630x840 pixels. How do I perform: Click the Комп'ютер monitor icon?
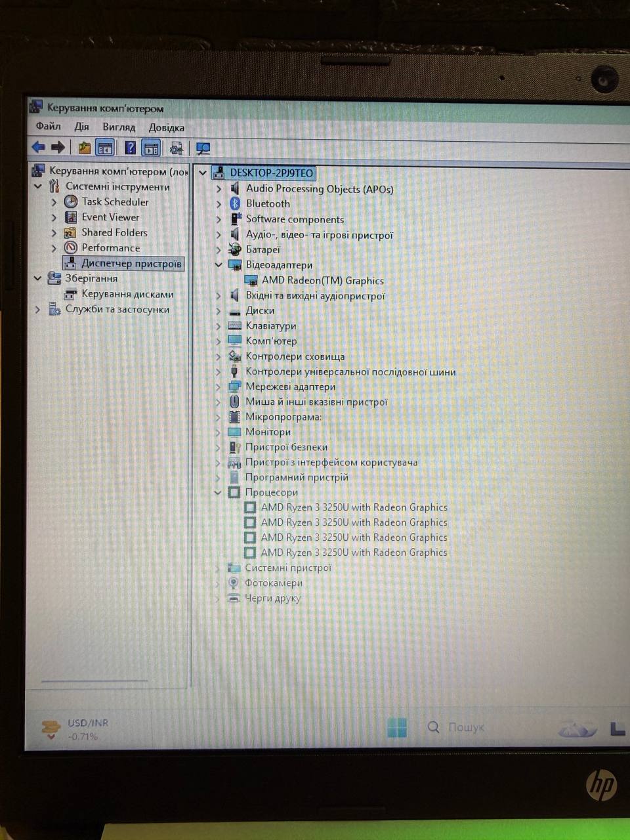click(x=235, y=341)
